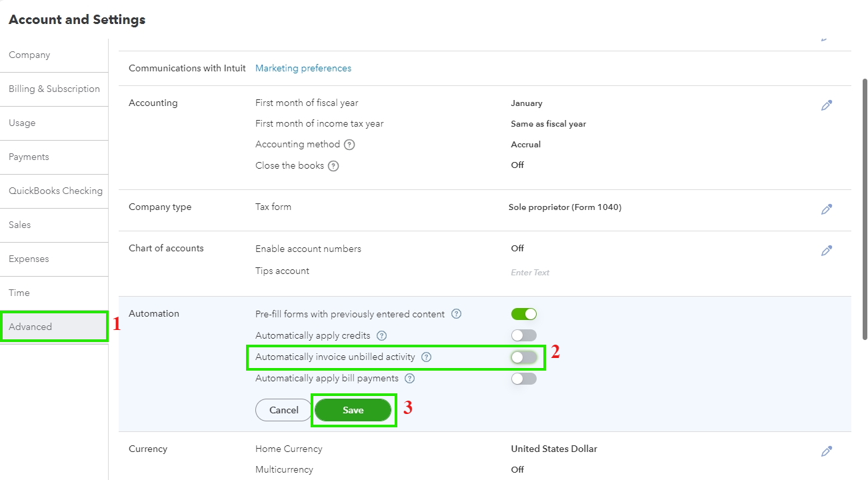
Task: View help for Close the books
Action: point(333,165)
